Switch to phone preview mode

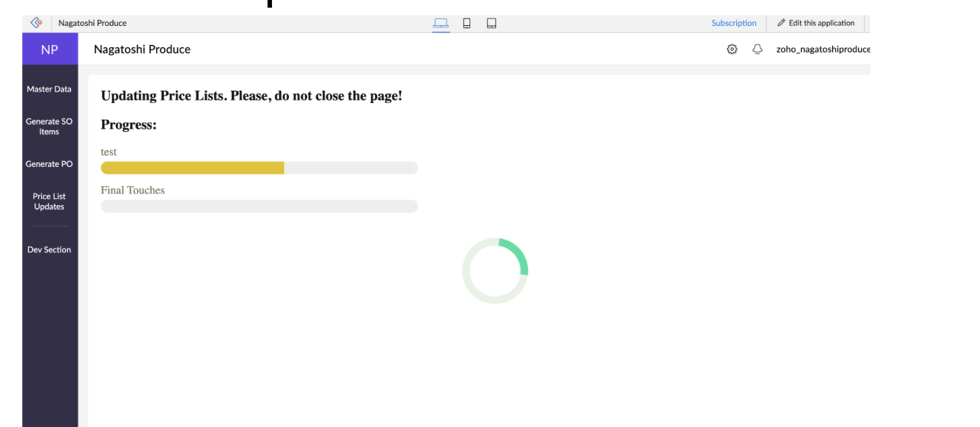click(466, 23)
